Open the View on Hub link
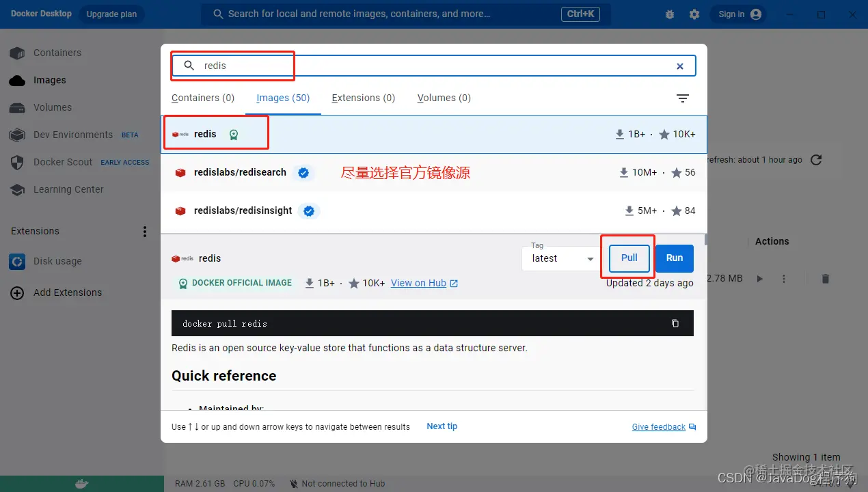 [x=424, y=283]
